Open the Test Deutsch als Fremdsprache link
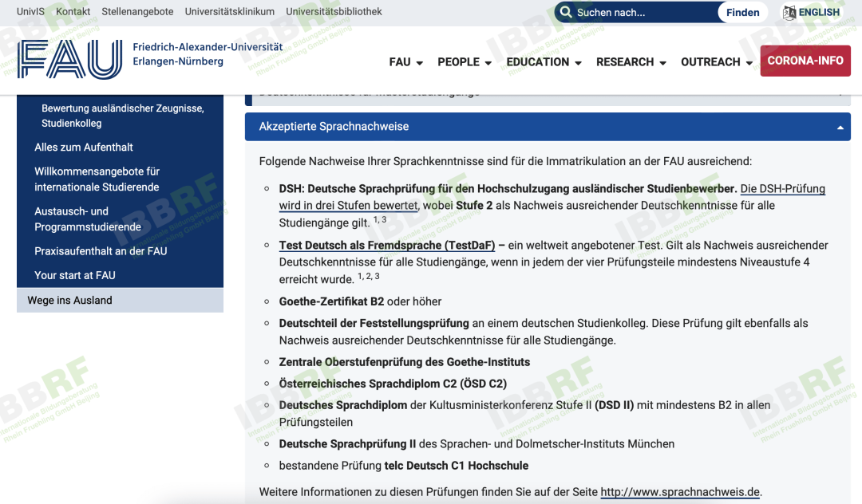 click(x=387, y=246)
